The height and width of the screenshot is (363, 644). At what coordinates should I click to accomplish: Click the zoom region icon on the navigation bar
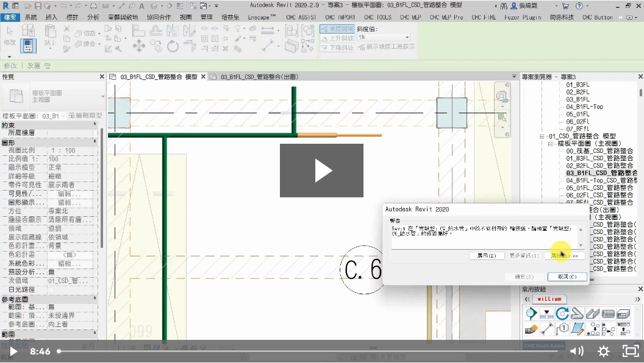click(501, 118)
